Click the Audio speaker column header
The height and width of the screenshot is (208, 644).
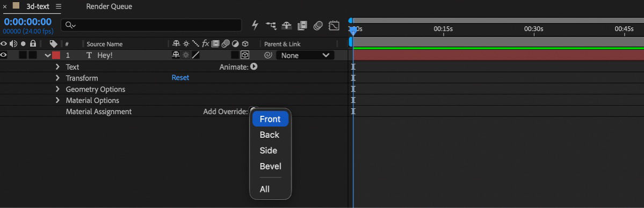point(13,43)
